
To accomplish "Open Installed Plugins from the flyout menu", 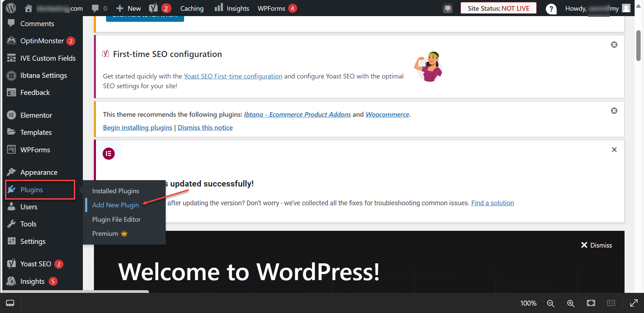I will (115, 191).
